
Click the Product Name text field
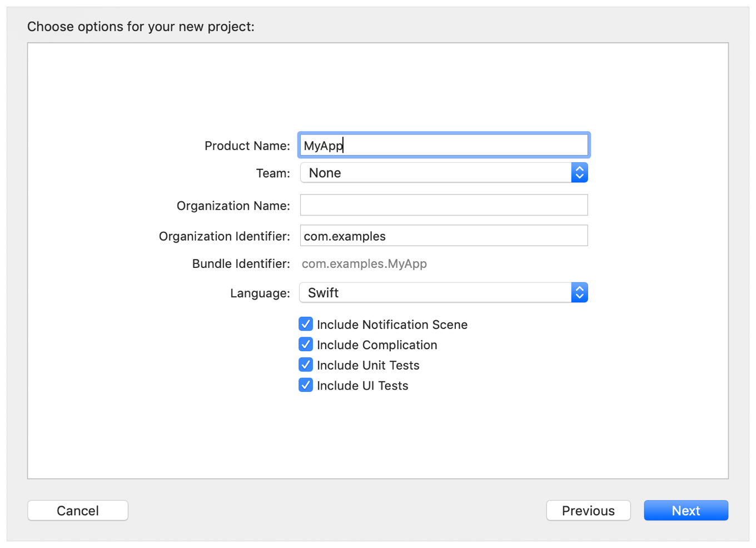point(444,146)
